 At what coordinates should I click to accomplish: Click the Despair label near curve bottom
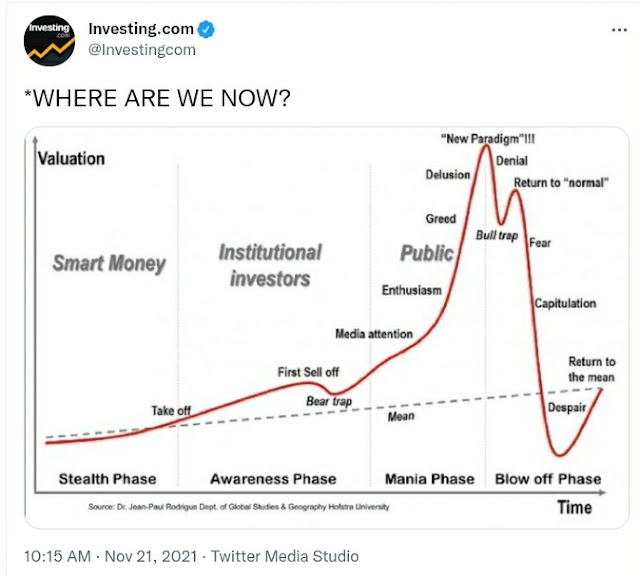point(567,407)
